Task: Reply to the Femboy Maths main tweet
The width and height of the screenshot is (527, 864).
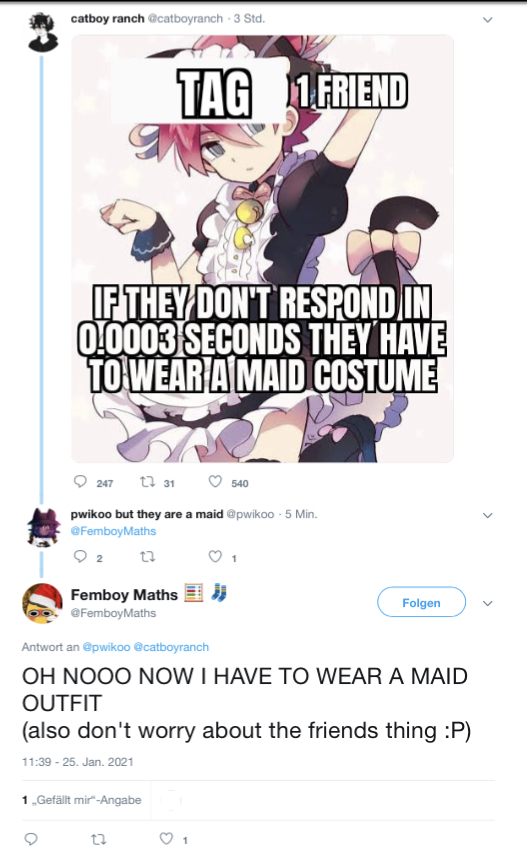Action: pos(31,839)
